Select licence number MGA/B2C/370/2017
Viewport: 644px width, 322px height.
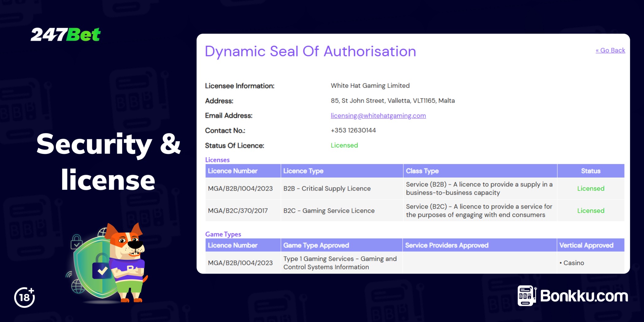[x=238, y=211]
